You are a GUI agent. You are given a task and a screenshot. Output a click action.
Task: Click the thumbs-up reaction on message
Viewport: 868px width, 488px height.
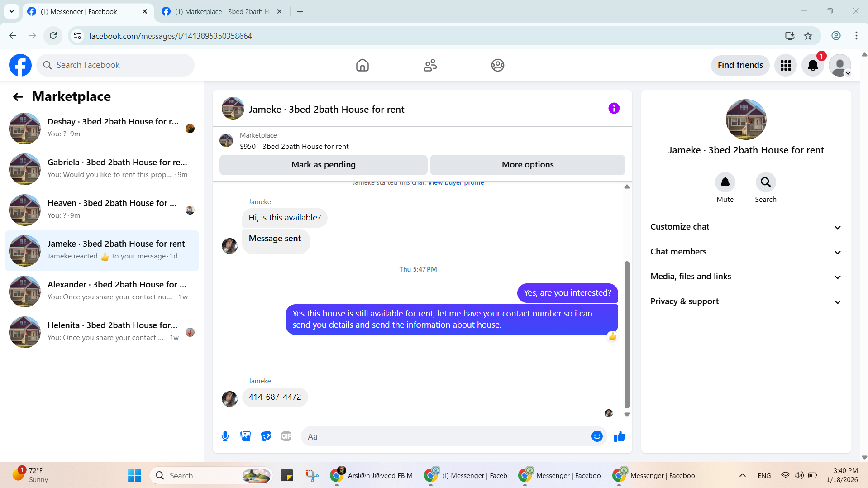(x=612, y=336)
